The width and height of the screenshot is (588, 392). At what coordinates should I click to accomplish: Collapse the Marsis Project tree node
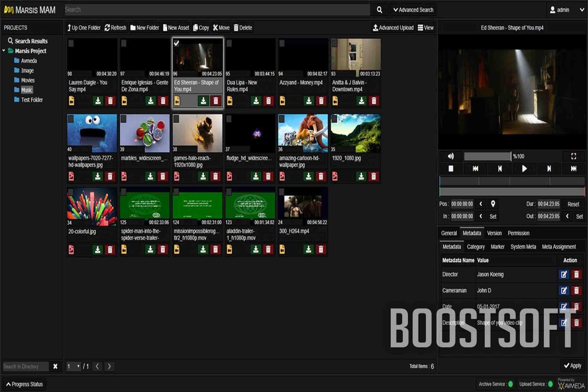tap(4, 50)
